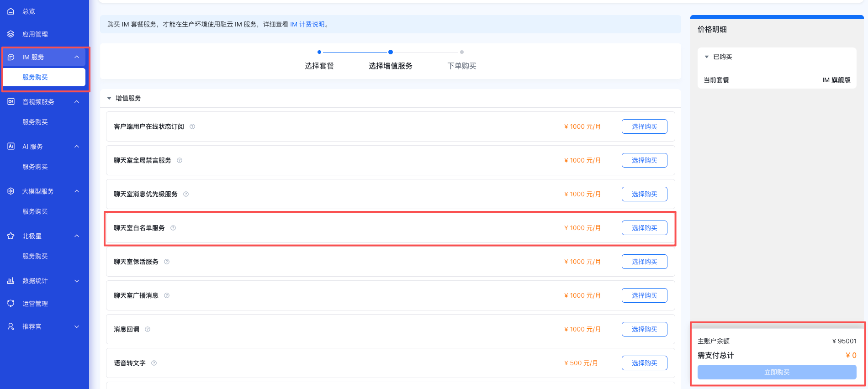Click the 聊天室白名单服务 row title
Image resolution: width=868 pixels, height=389 pixels.
pyautogui.click(x=139, y=228)
